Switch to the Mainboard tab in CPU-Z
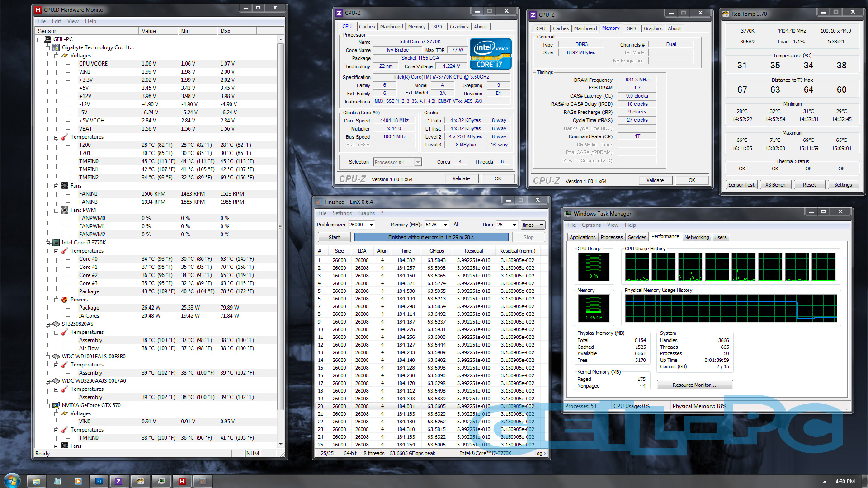The image size is (868, 488). point(391,27)
